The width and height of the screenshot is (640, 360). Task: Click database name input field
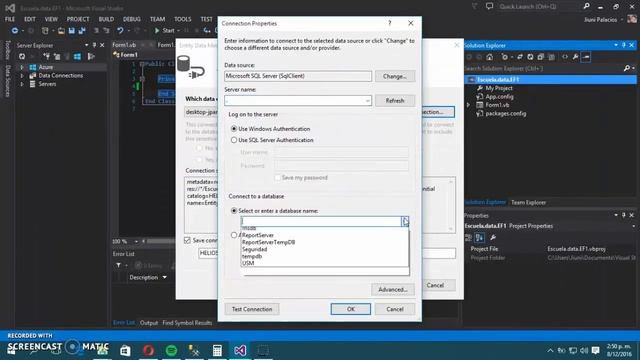coord(321,221)
